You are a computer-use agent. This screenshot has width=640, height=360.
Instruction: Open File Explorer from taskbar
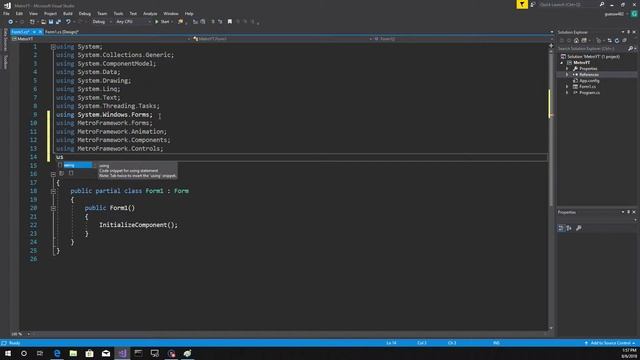pyautogui.click(x=73, y=353)
